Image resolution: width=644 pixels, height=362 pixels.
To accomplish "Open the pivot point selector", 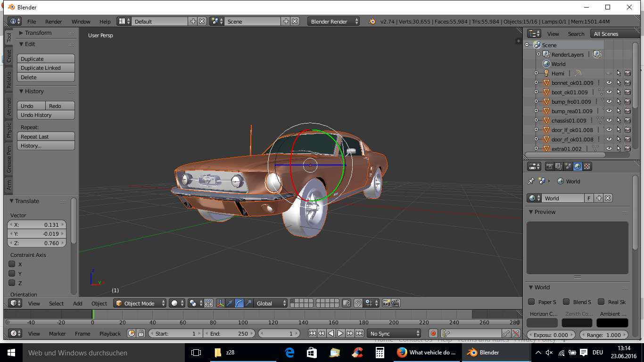I will tap(196, 303).
